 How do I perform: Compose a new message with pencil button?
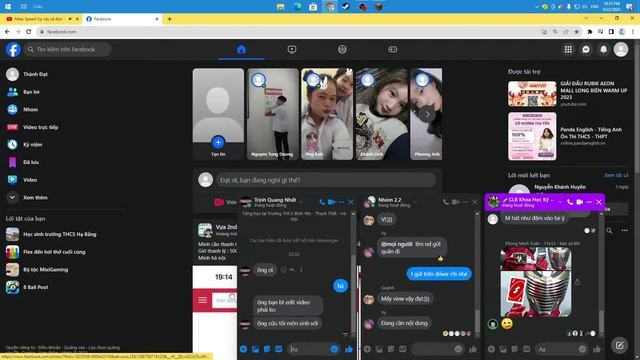pyautogui.click(x=619, y=345)
